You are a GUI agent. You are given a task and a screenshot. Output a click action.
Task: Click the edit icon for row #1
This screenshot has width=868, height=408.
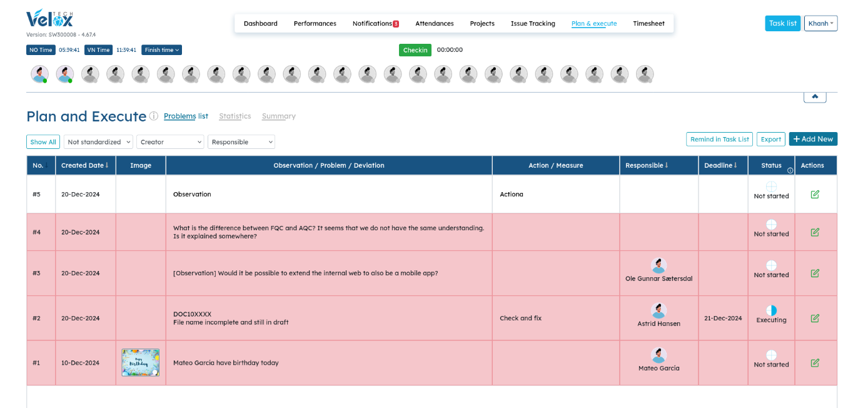point(815,363)
